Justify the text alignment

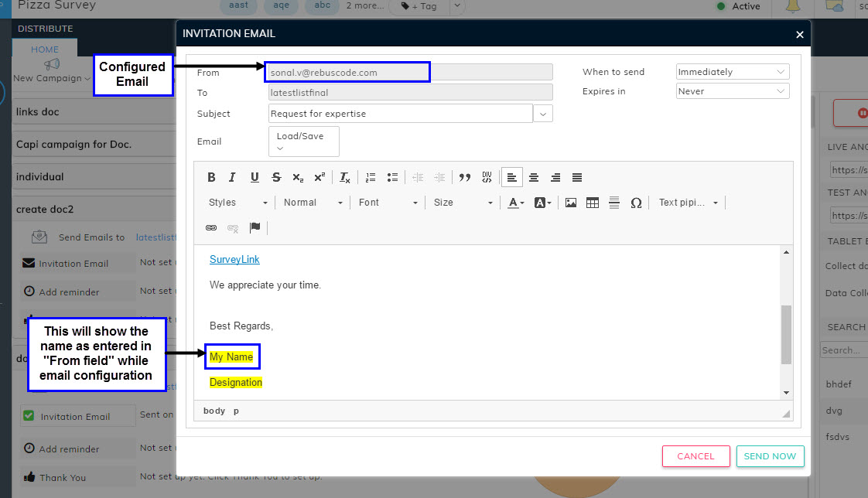tap(577, 177)
